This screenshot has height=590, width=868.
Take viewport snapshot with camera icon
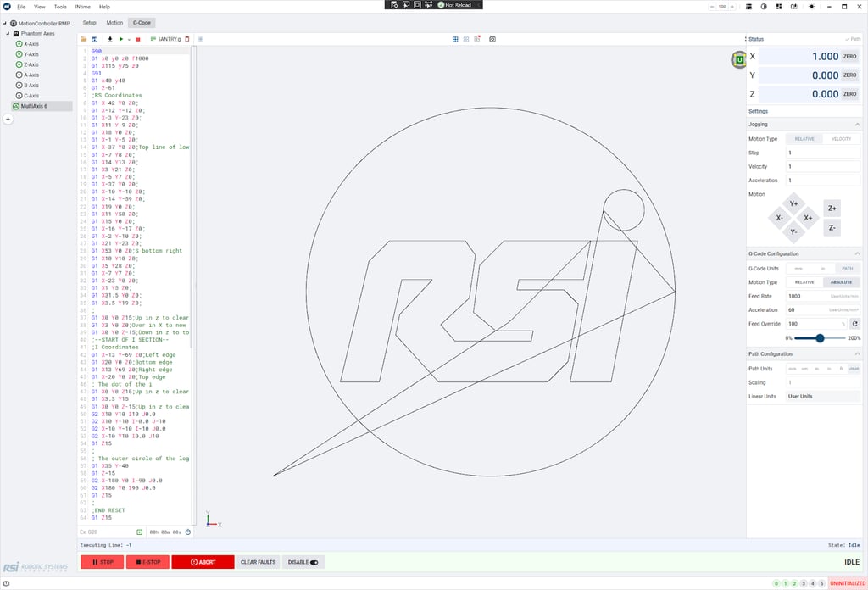tap(492, 39)
